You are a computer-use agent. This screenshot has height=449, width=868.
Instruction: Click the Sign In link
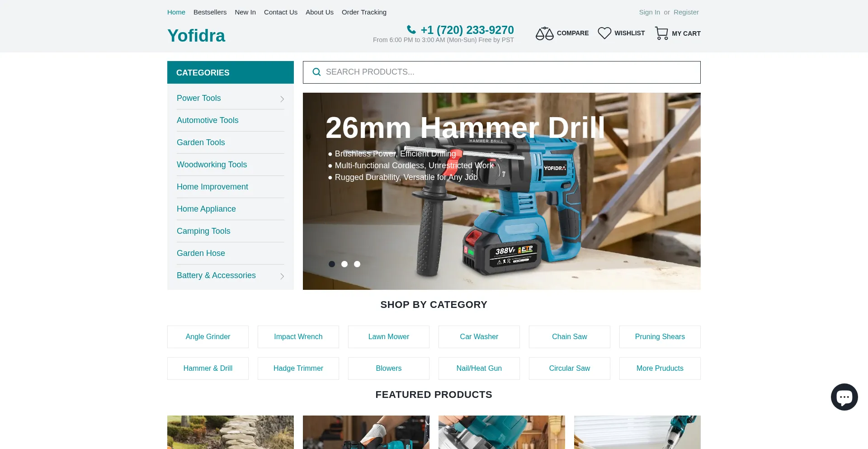point(649,12)
